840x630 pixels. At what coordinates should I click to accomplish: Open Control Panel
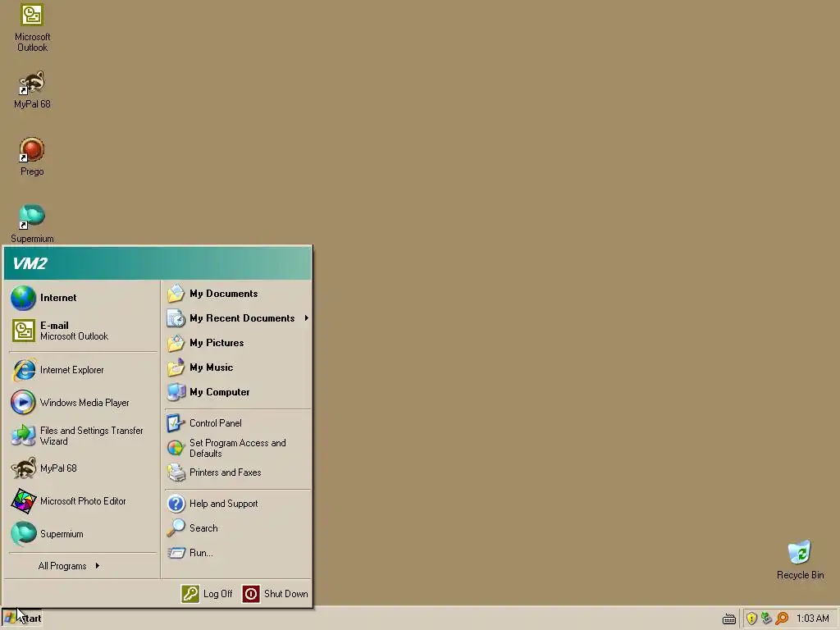coord(237,423)
